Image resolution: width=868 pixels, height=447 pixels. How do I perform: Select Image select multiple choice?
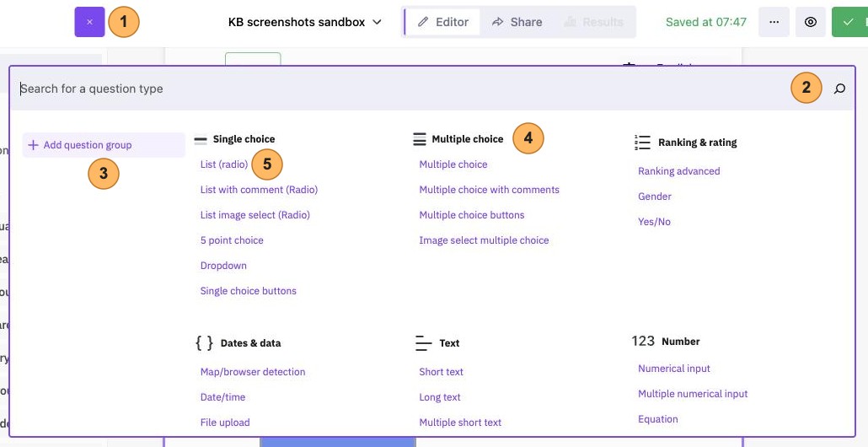[484, 240]
